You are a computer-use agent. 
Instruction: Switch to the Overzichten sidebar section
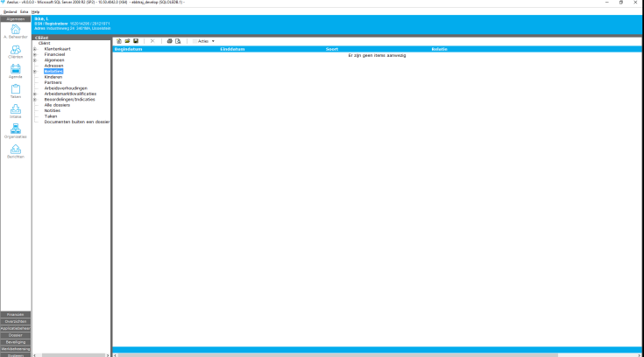15,321
